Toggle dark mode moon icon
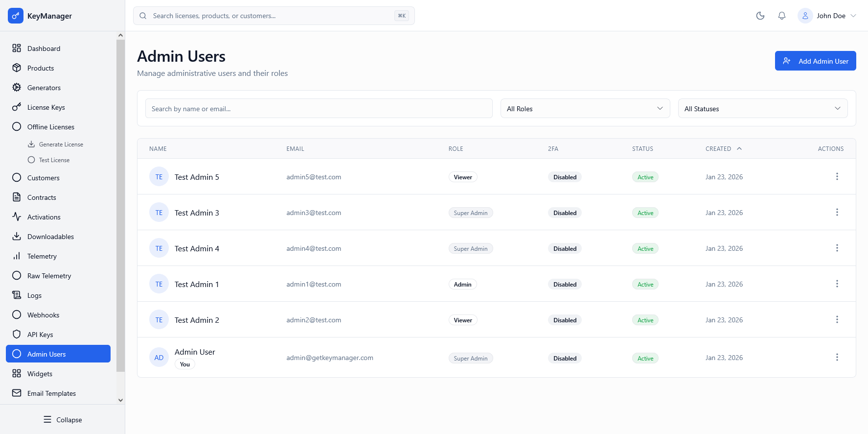This screenshot has height=434, width=868. pos(760,16)
